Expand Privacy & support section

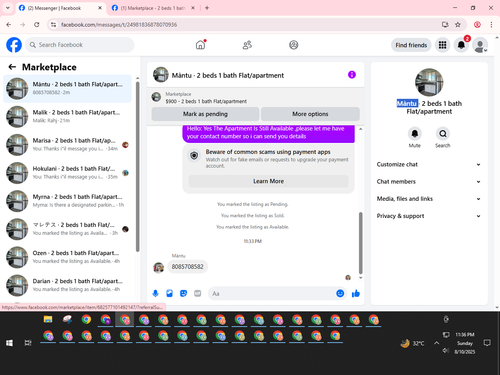[x=429, y=216]
